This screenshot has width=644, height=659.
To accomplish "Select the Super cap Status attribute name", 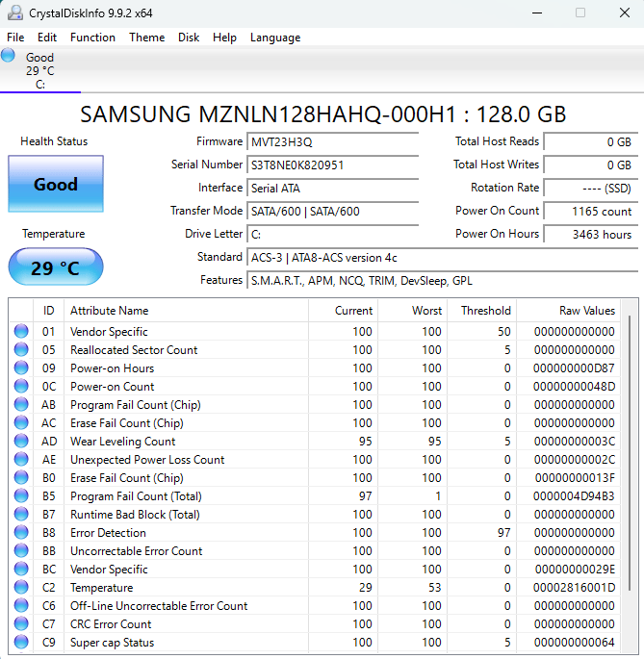I will tap(112, 643).
